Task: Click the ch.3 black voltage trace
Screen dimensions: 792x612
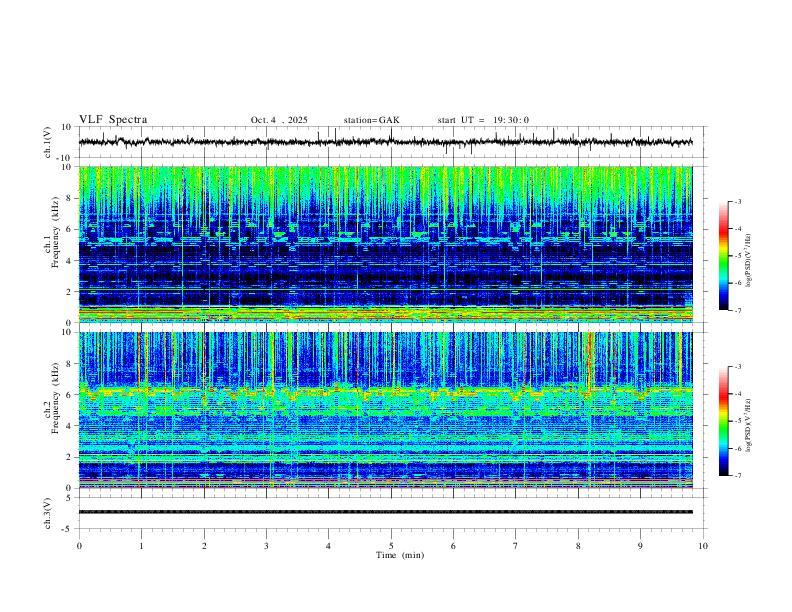Action: [385, 512]
